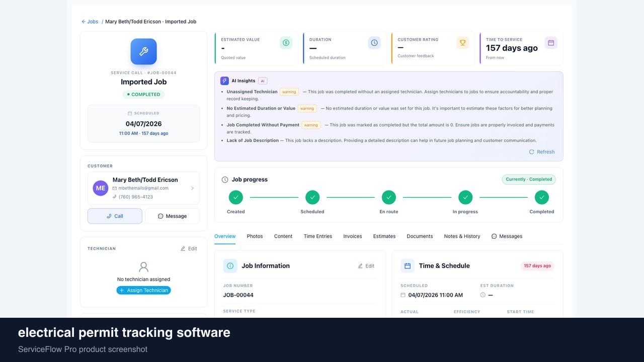Click the Job Information info icon
The width and height of the screenshot is (644, 362).
(230, 266)
